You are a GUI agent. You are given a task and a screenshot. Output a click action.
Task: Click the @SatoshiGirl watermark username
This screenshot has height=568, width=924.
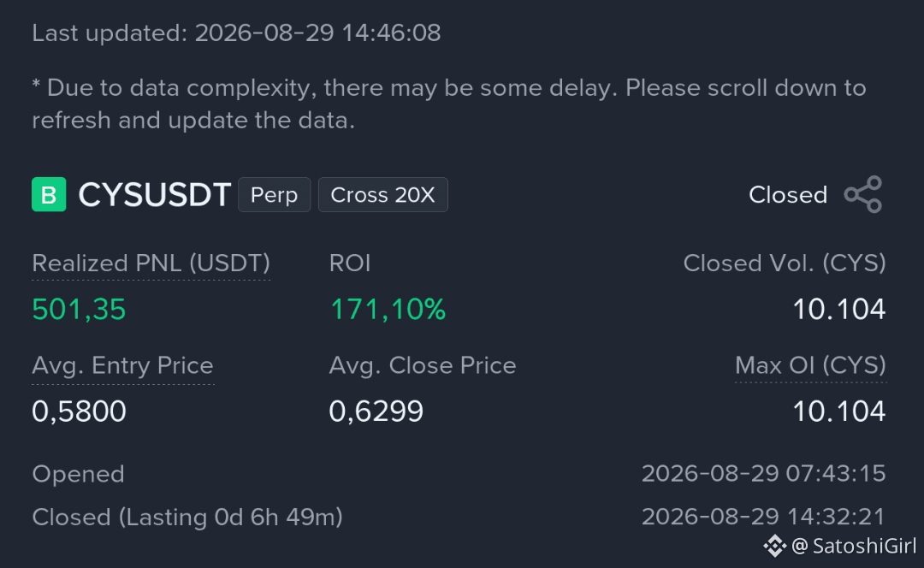click(853, 547)
